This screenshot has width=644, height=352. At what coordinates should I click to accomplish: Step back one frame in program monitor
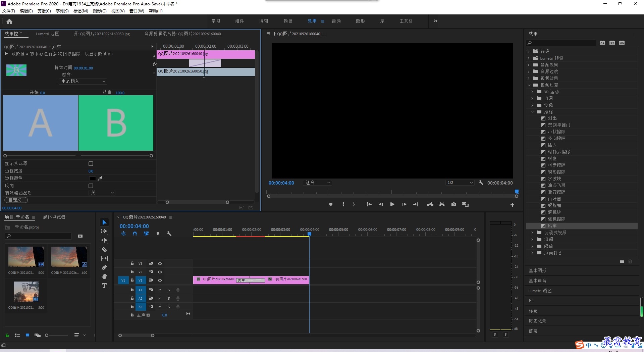[381, 204]
